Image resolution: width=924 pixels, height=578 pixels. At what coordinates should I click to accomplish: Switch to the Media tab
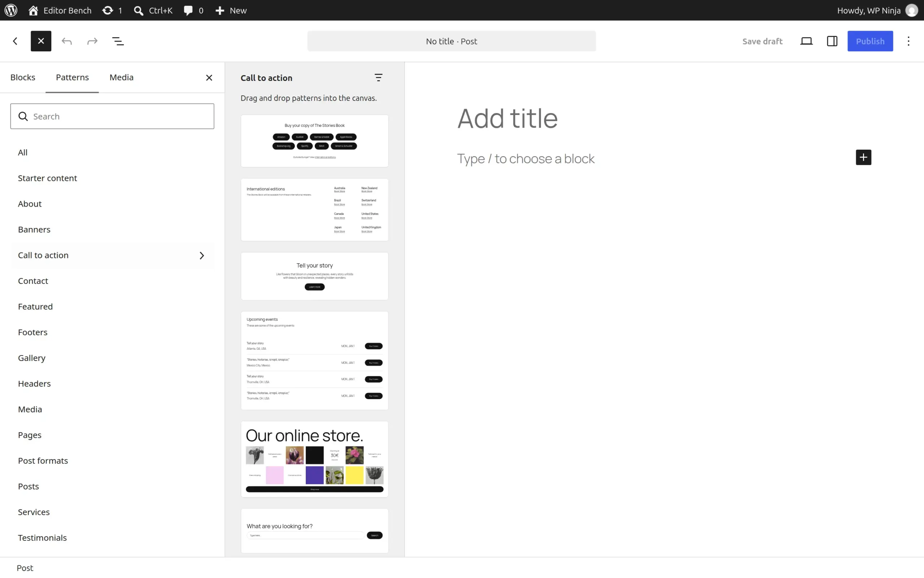(x=121, y=77)
